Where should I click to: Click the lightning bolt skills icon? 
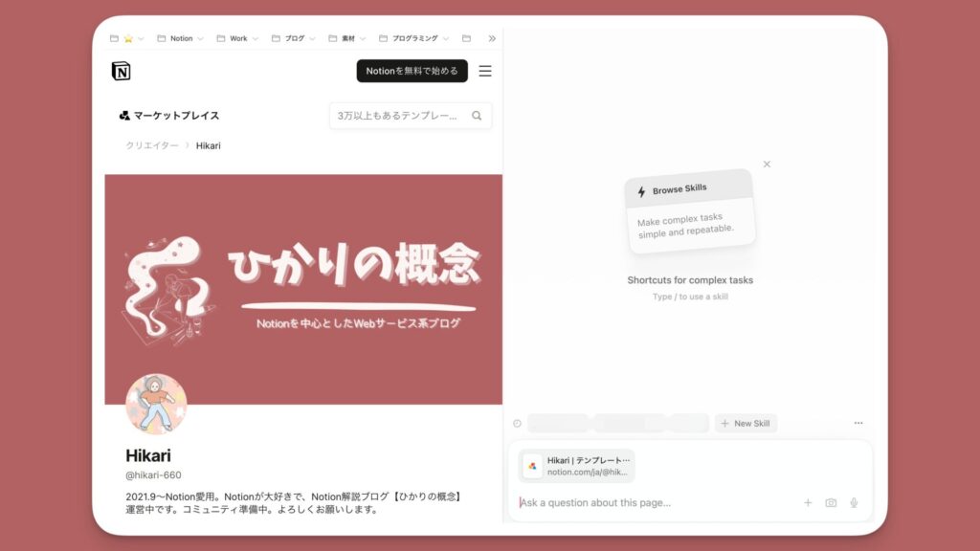coord(641,191)
